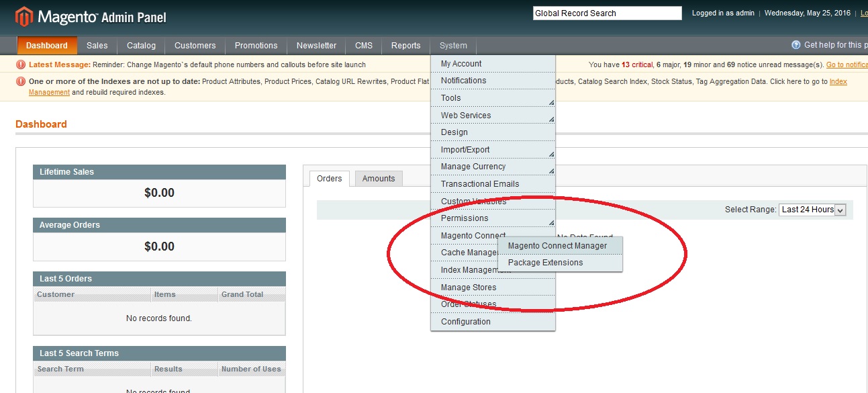The height and width of the screenshot is (393, 868).
Task: Expand the Import/Export submenu
Action: pos(493,150)
